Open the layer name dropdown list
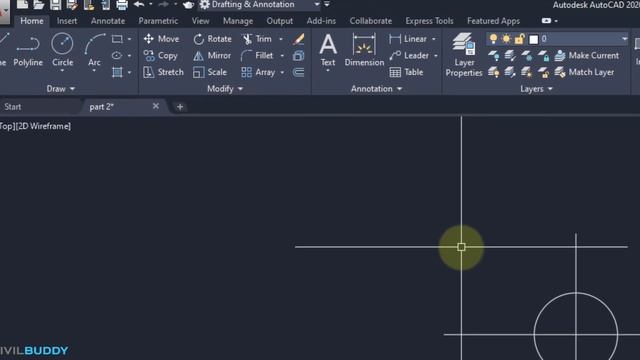 (624, 39)
